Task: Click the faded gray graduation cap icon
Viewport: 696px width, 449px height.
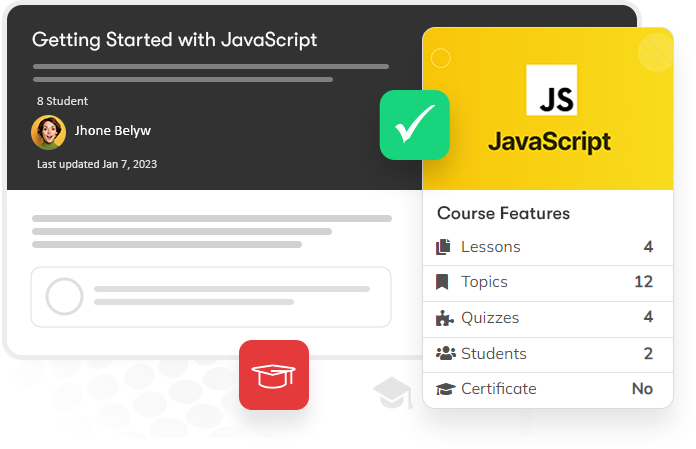Action: 393,393
